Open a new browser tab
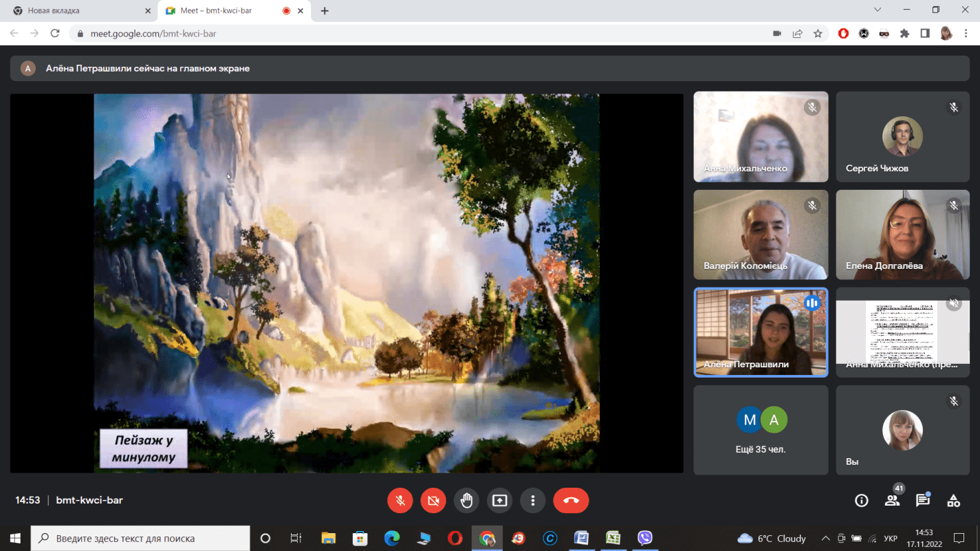Viewport: 980px width, 551px height. pos(325,11)
